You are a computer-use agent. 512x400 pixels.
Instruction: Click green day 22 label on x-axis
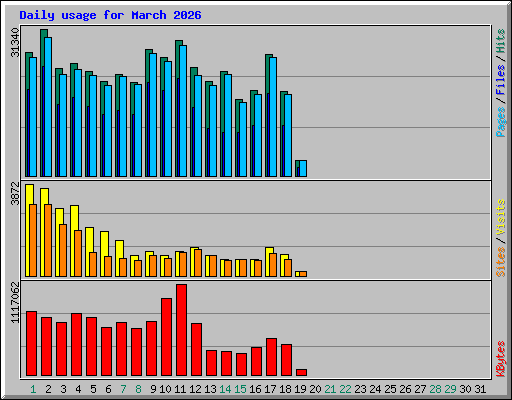pos(345,389)
